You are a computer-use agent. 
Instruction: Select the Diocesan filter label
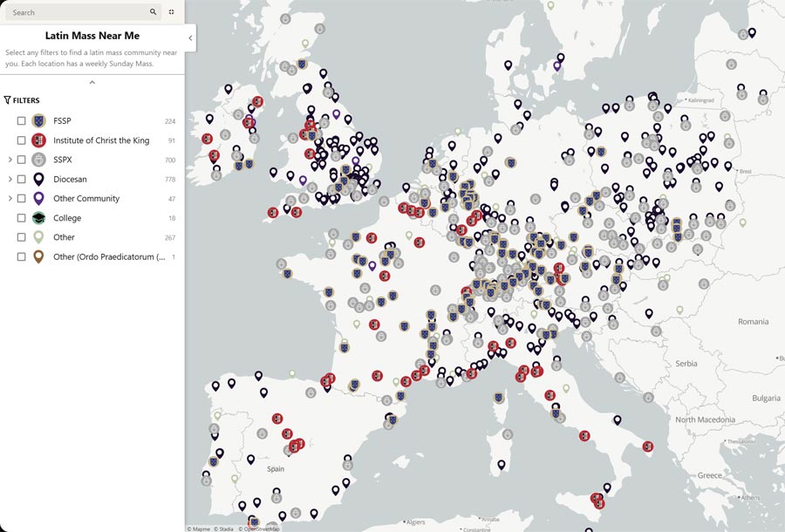click(x=70, y=180)
